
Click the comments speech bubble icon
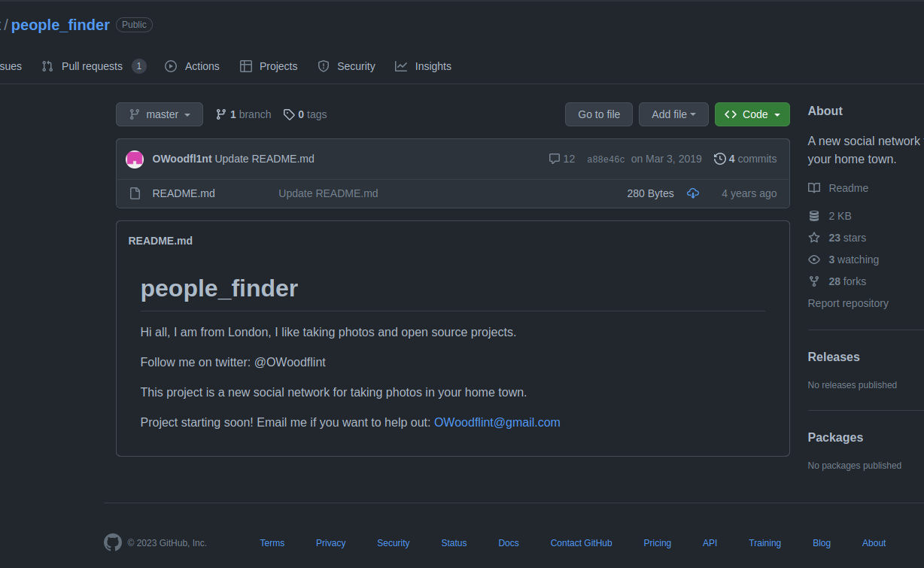pos(555,159)
